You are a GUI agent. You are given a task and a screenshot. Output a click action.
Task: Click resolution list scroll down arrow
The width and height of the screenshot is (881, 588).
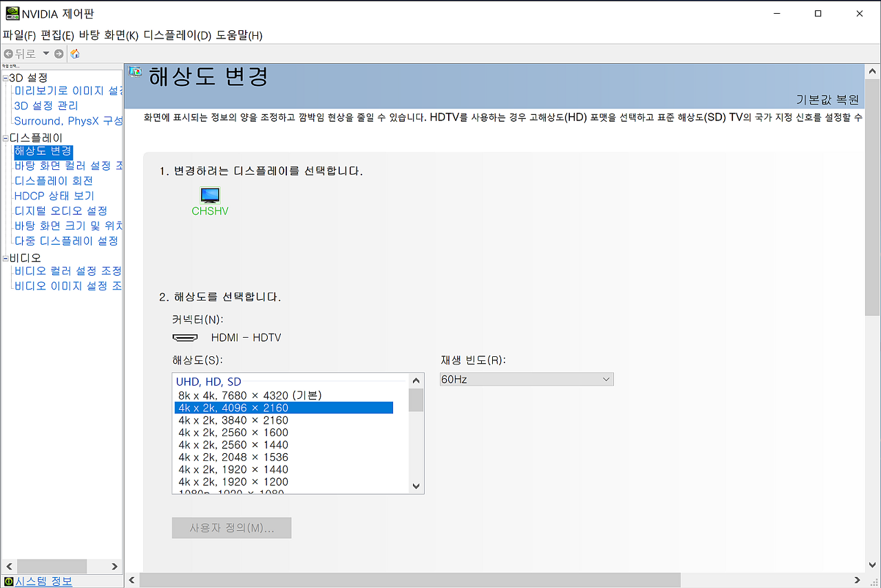click(416, 486)
